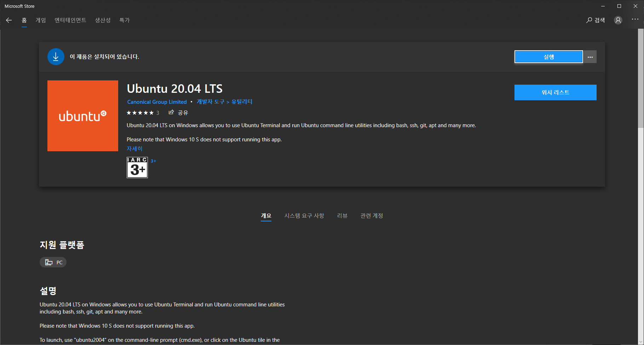
Task: Open the user account profile icon
Action: pyautogui.click(x=618, y=20)
